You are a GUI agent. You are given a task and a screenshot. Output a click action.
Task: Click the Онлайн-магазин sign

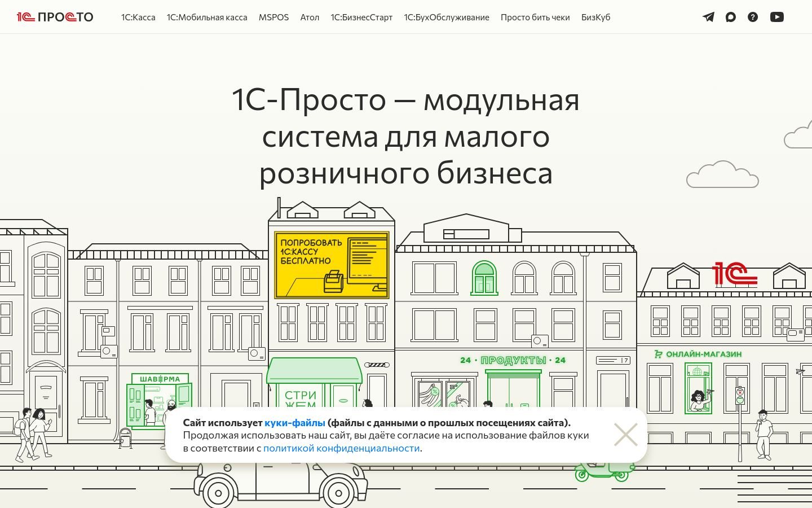pyautogui.click(x=698, y=354)
